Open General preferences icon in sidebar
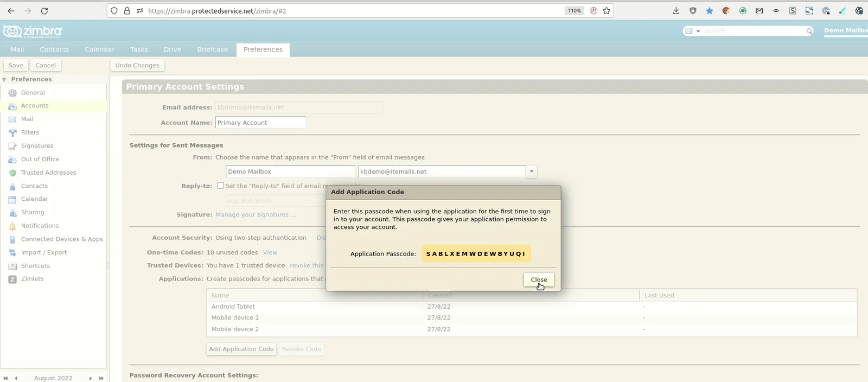 [12, 93]
